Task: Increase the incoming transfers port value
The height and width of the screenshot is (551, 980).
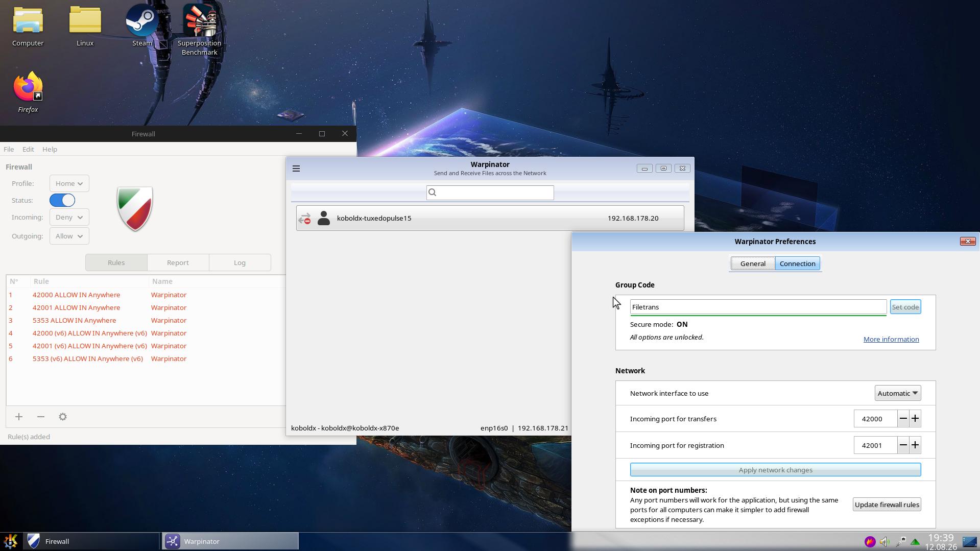Action: [x=915, y=419]
